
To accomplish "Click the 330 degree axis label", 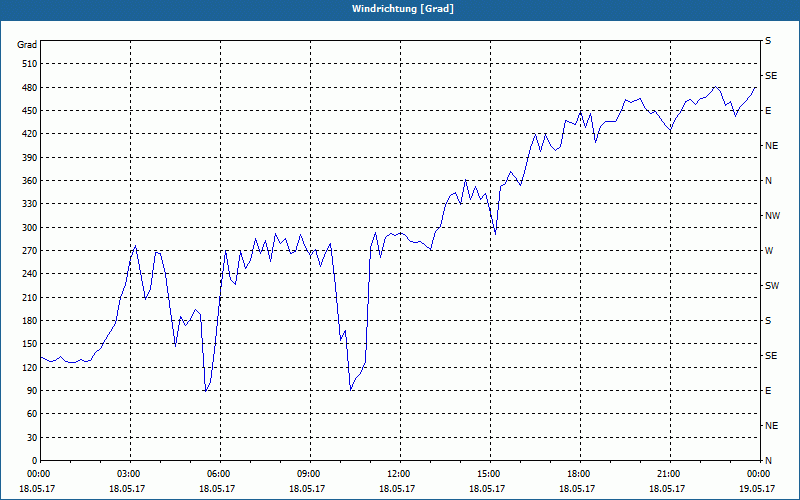I will [30, 204].
